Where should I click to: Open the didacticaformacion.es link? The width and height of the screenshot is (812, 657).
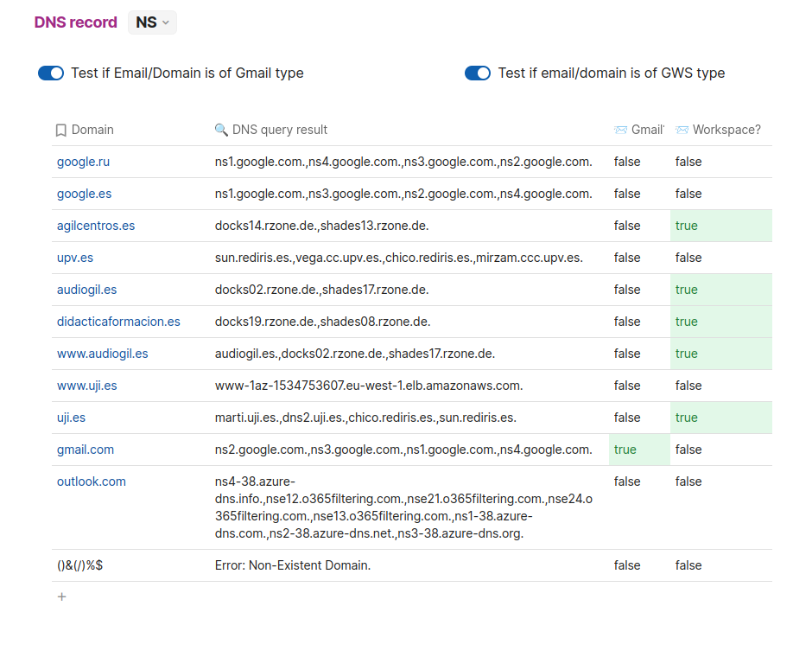click(118, 322)
